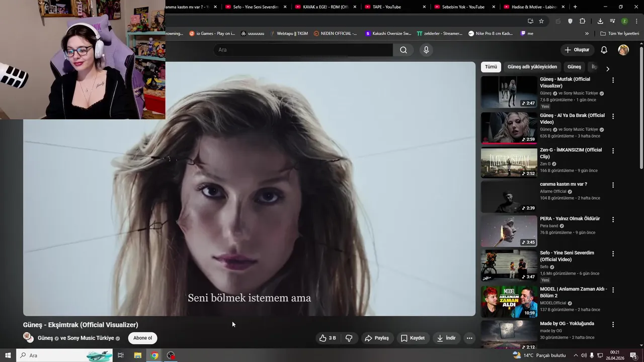Click the install app icon in address bar
Image resolution: width=644 pixels, height=362 pixels.
pos(530,21)
